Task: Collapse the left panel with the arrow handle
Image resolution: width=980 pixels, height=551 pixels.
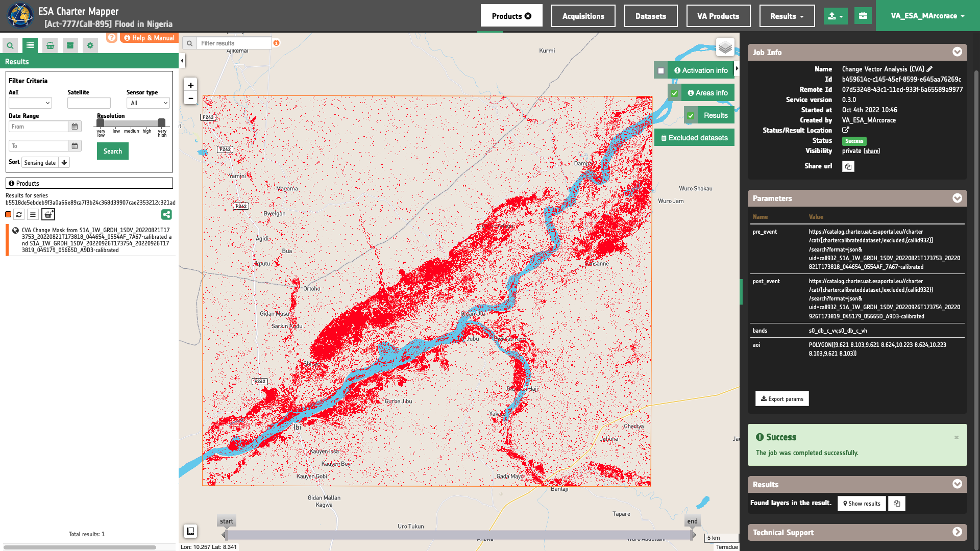Action: point(182,61)
